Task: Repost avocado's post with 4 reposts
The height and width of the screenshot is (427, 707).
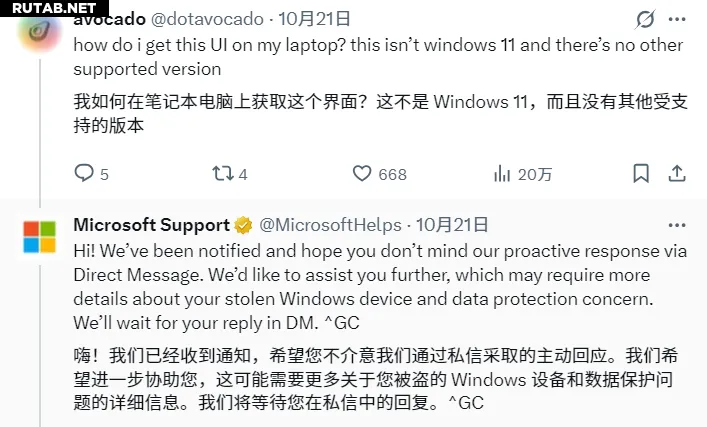Action: [222, 173]
